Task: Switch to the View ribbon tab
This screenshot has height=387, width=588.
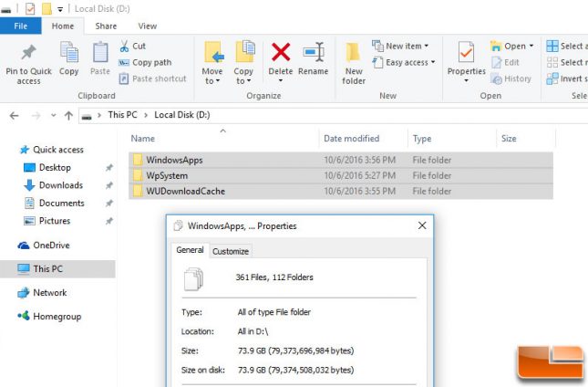Action: point(148,26)
